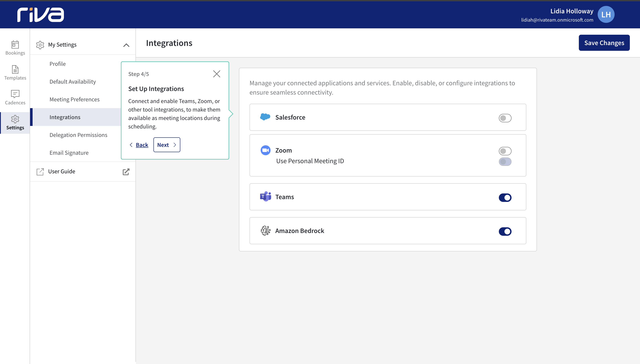The height and width of the screenshot is (364, 640).
Task: Disable the Amazon Bedrock toggle
Action: [x=505, y=232]
